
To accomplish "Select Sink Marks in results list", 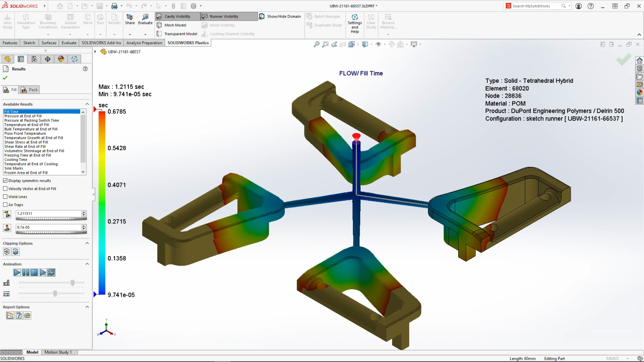I will coord(14,169).
